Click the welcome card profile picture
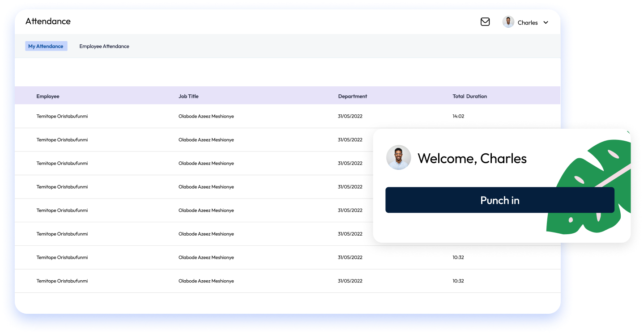The width and height of the screenshot is (644, 333). (398, 157)
